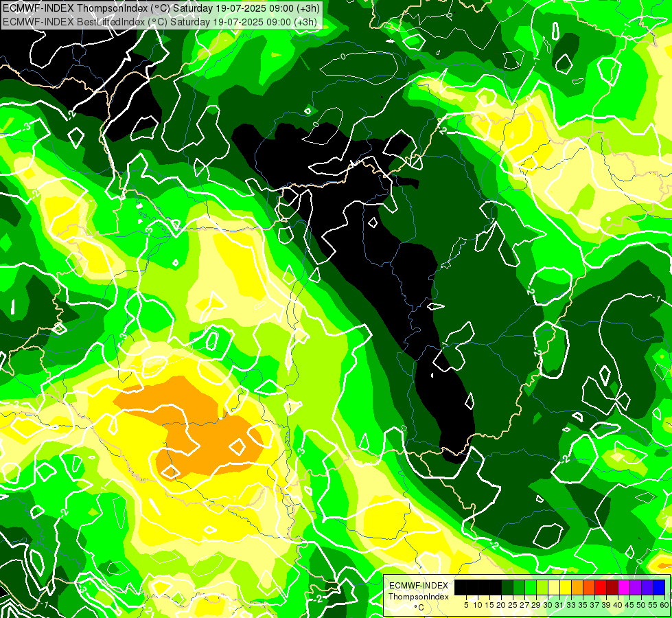Click the legend scale value 55

coord(653,605)
